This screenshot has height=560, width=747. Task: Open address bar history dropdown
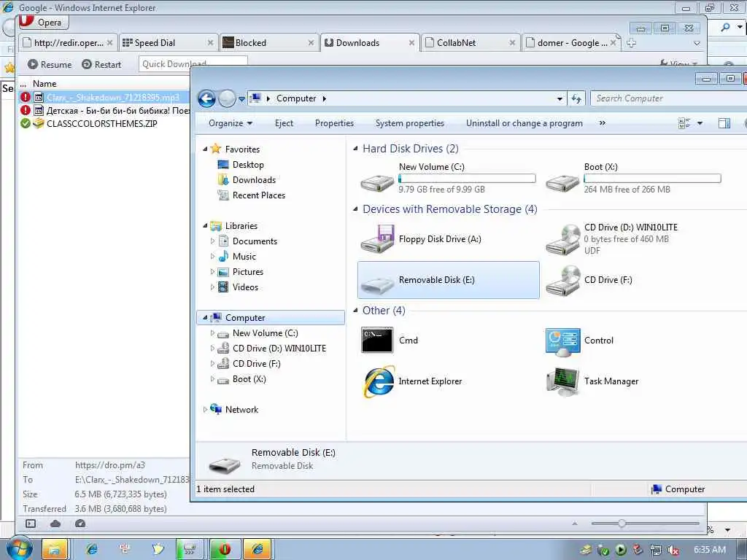[x=560, y=99]
